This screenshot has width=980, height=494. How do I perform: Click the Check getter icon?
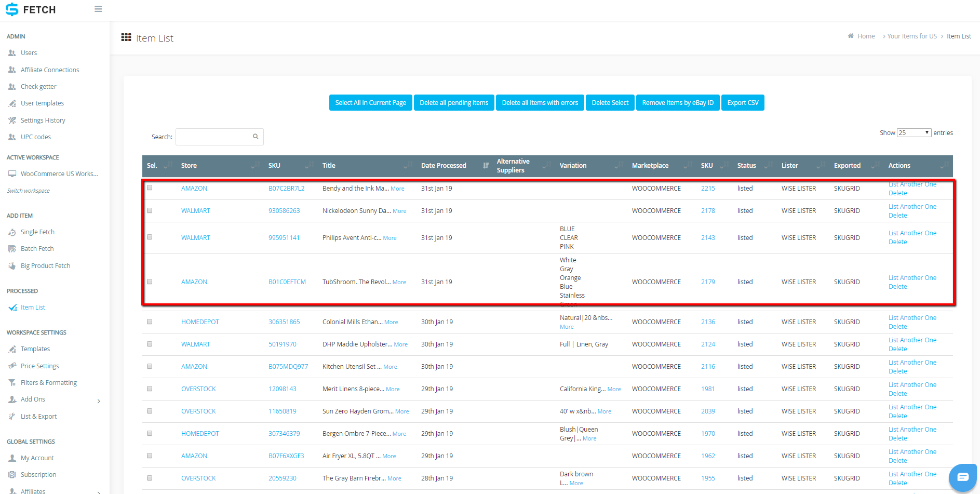point(12,87)
